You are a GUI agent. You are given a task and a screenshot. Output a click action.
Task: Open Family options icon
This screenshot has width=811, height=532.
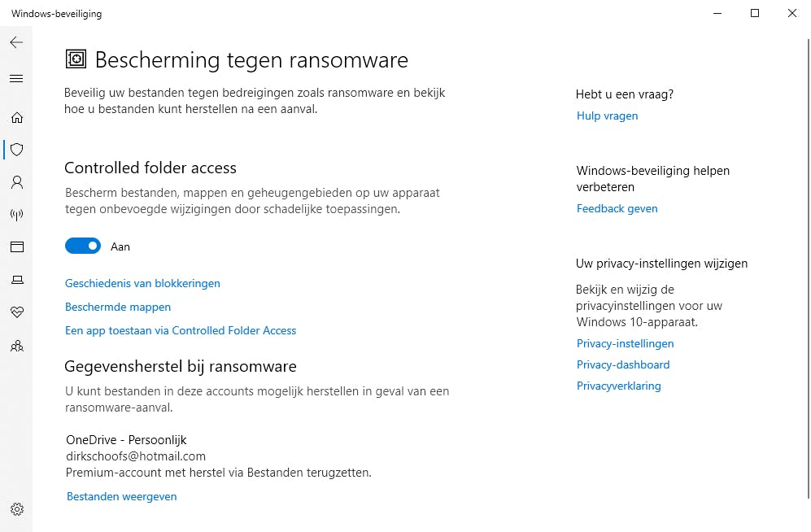[16, 346]
